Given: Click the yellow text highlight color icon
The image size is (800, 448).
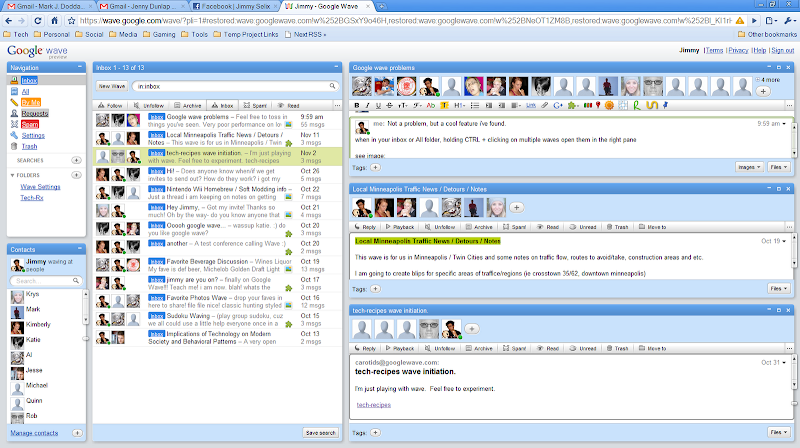Looking at the screenshot, I should 444,106.
